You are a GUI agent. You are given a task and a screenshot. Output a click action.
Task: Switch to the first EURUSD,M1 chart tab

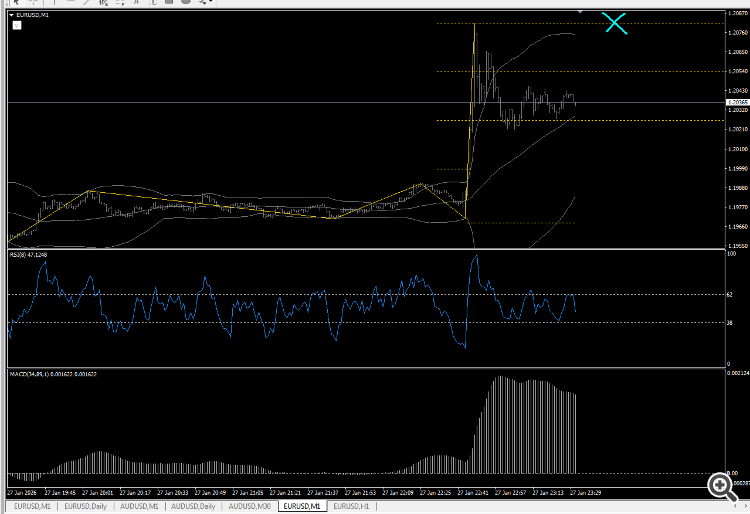(x=32, y=506)
